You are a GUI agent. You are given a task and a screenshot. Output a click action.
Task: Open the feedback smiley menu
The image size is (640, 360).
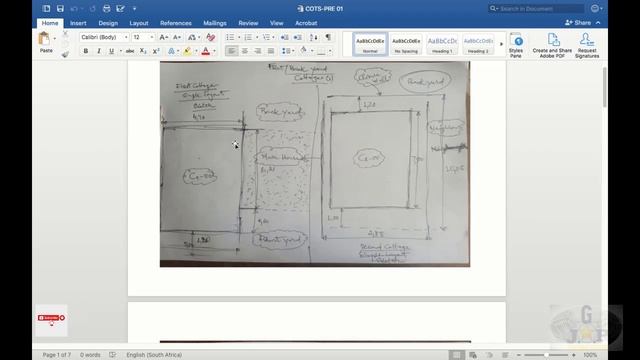point(596,9)
